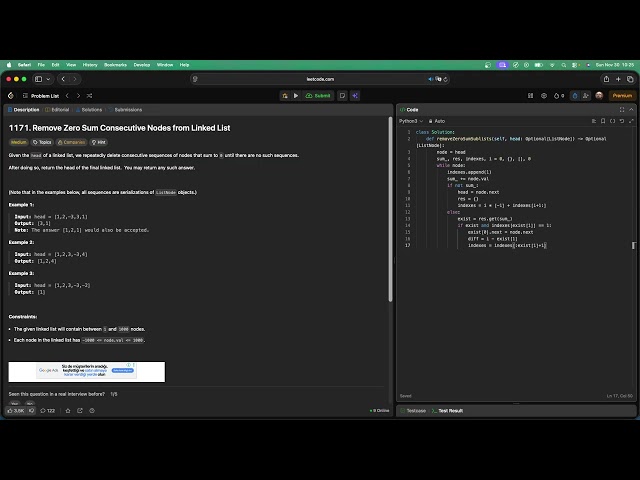Open the Python3 language dropdown

point(411,121)
